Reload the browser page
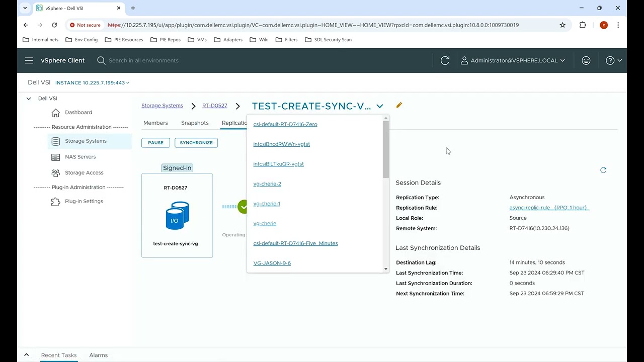 pos(54,25)
